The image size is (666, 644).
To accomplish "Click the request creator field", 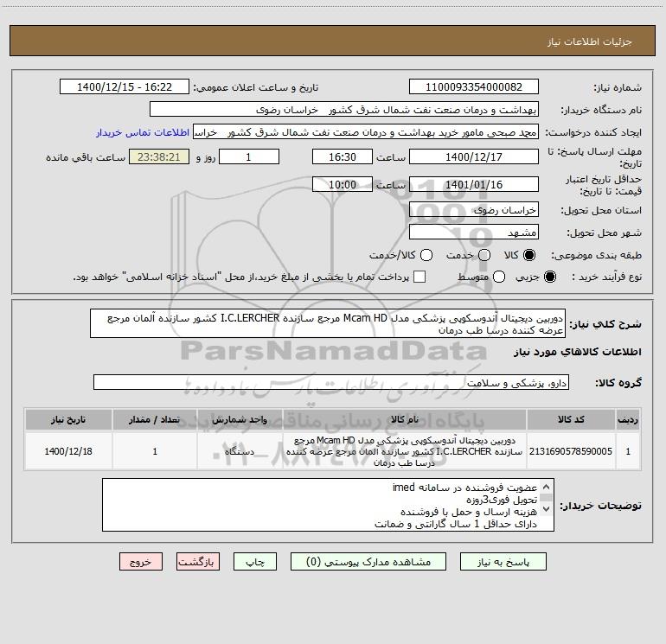I will pyautogui.click(x=366, y=132).
